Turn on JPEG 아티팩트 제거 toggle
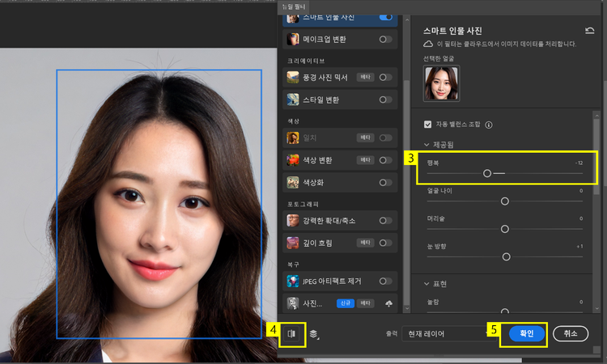The height and width of the screenshot is (364, 607). [385, 281]
